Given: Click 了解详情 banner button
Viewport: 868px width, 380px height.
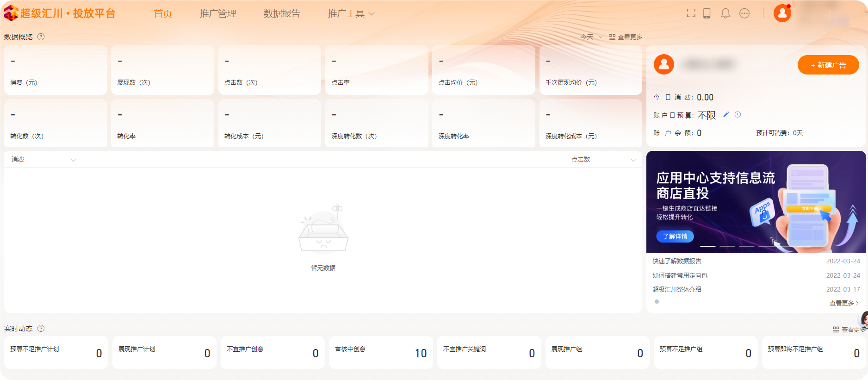Looking at the screenshot, I should pyautogui.click(x=675, y=236).
